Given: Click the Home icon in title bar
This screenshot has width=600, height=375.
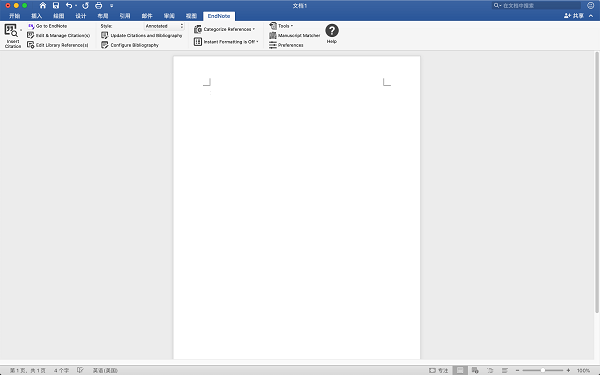Looking at the screenshot, I should coord(43,5).
